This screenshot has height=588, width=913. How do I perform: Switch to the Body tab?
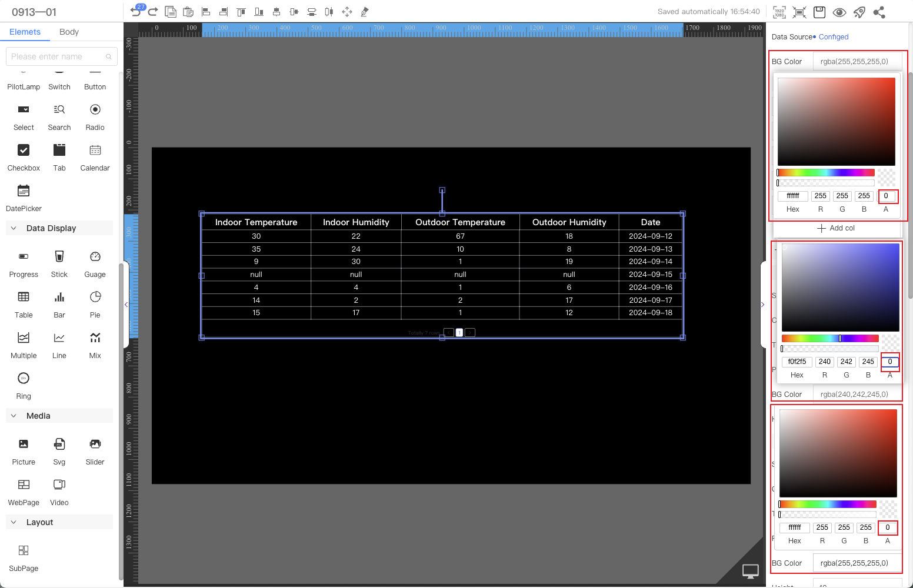pos(69,32)
